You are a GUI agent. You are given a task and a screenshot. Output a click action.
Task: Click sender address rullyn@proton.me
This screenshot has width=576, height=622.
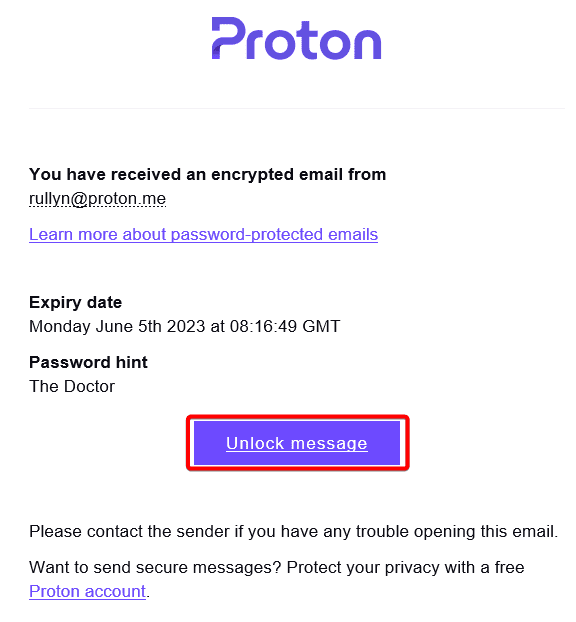[x=98, y=198]
